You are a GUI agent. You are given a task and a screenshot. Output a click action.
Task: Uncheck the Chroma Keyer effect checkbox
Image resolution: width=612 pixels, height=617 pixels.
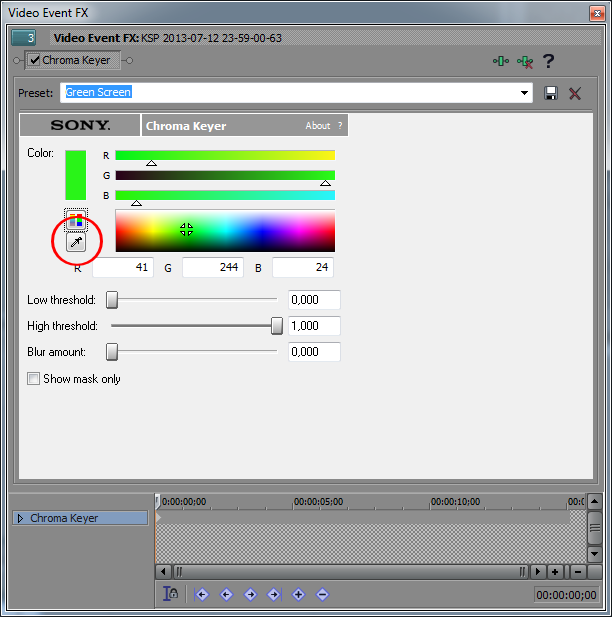pos(35,61)
